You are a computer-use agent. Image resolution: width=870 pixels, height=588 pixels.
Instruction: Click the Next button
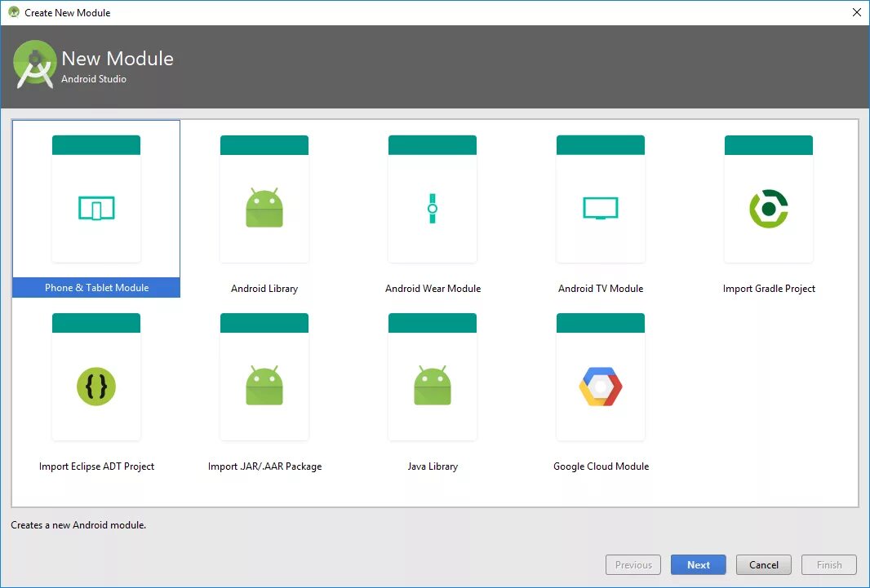tap(698, 564)
